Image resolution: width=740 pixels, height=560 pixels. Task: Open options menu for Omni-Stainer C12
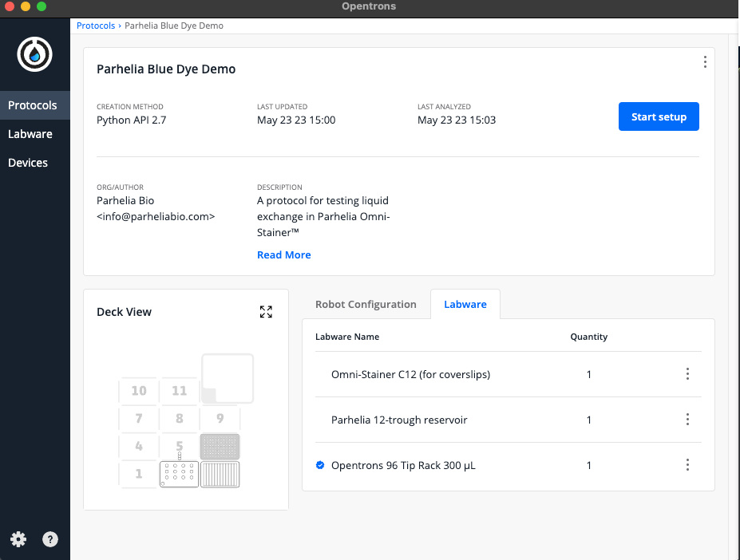pyautogui.click(x=687, y=374)
